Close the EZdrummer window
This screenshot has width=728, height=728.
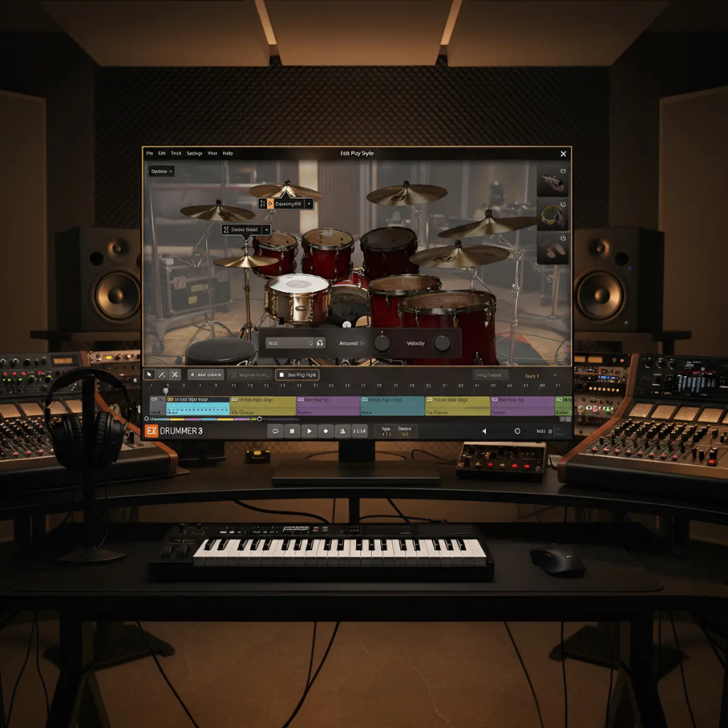pyautogui.click(x=563, y=154)
